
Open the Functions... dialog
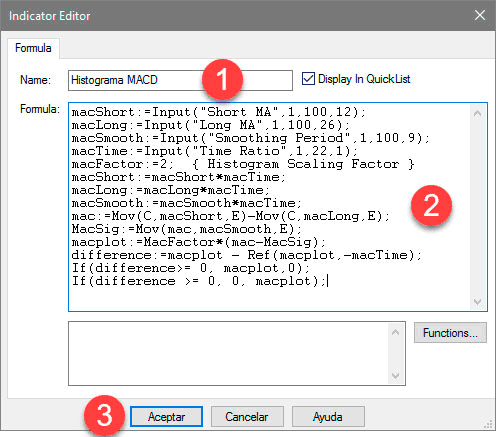[450, 333]
